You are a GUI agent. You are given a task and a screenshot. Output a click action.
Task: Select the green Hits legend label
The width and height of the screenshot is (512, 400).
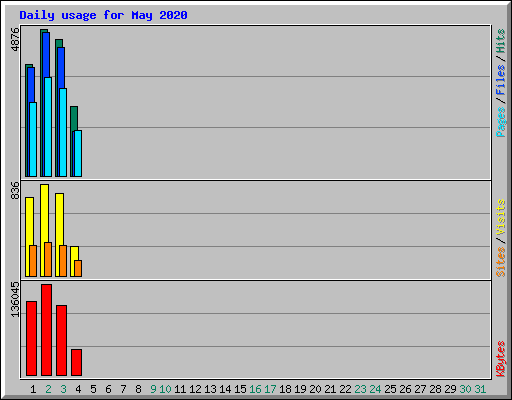click(x=500, y=41)
